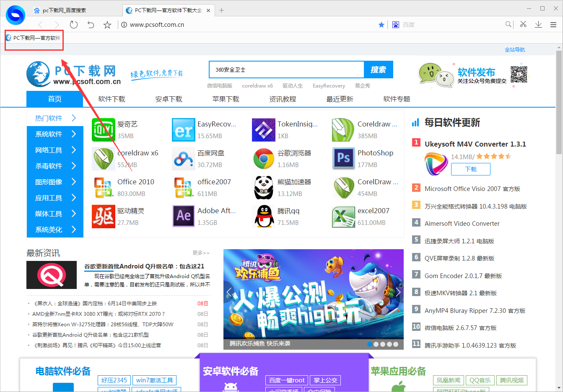
Task: Open the 首页 navigation tab
Action: (x=54, y=99)
